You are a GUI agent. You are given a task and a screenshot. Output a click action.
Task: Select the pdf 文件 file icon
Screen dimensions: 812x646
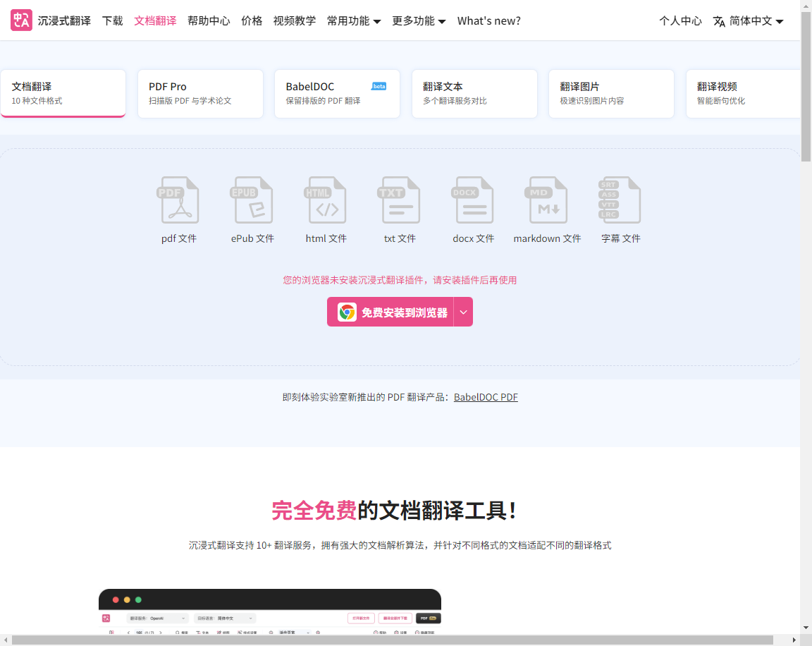(x=178, y=200)
